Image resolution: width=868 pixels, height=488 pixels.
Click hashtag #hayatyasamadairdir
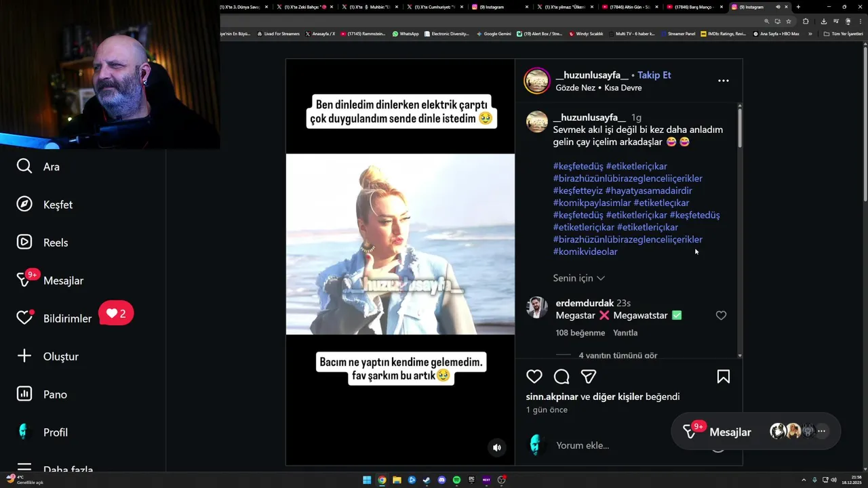648,190
